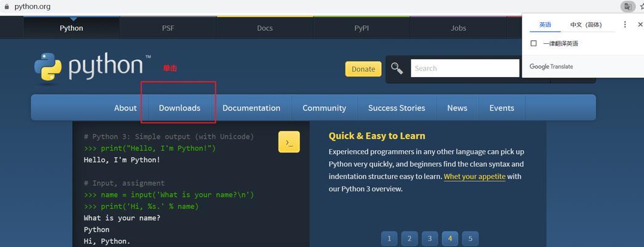Launch the interactive shell button
This screenshot has height=247, width=644.
coord(289,142)
